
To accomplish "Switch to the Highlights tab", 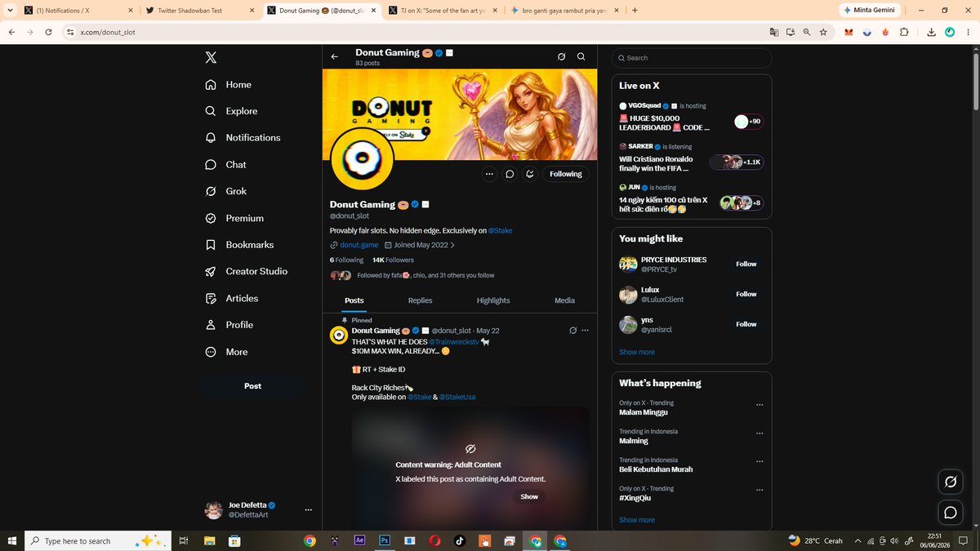I will tap(493, 300).
